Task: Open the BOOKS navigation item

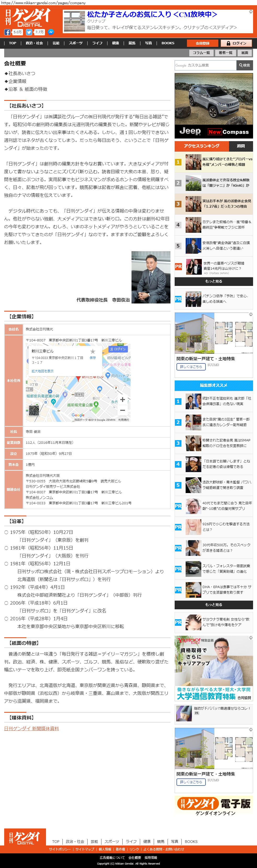Action: coord(168,43)
